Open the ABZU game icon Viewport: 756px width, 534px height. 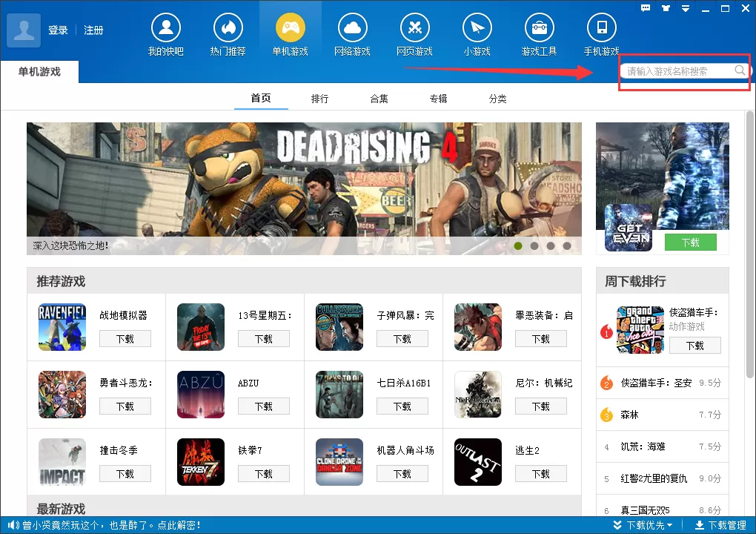point(201,395)
